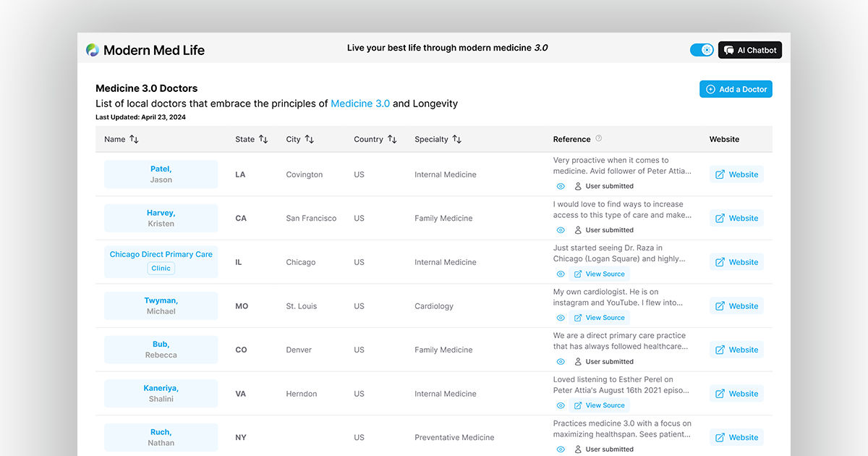Click the Clinic tag under Chicago Direct Primary Care
The height and width of the screenshot is (456, 868).
pyautogui.click(x=161, y=268)
